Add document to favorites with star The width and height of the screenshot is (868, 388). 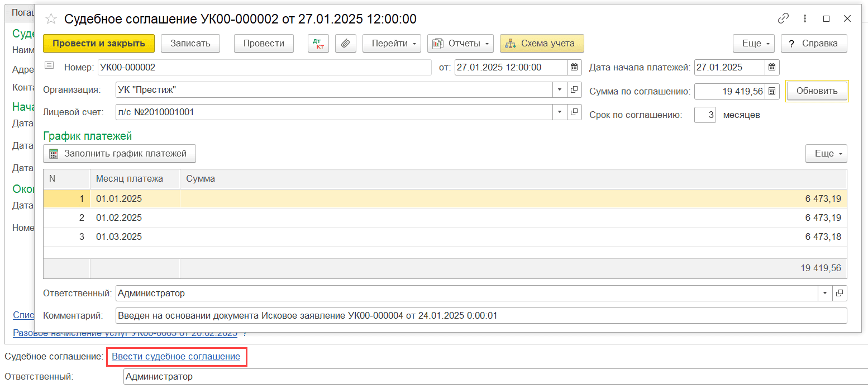51,19
